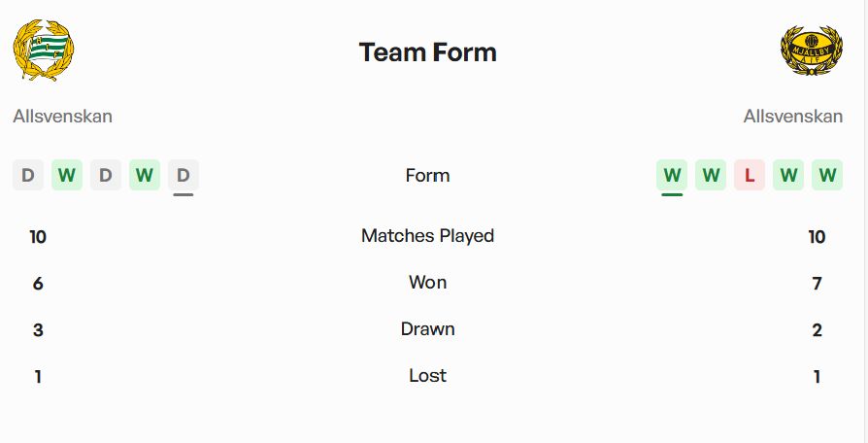Click the W badge right after the red L
Viewport: 868px width, 443px height.
tap(788, 175)
